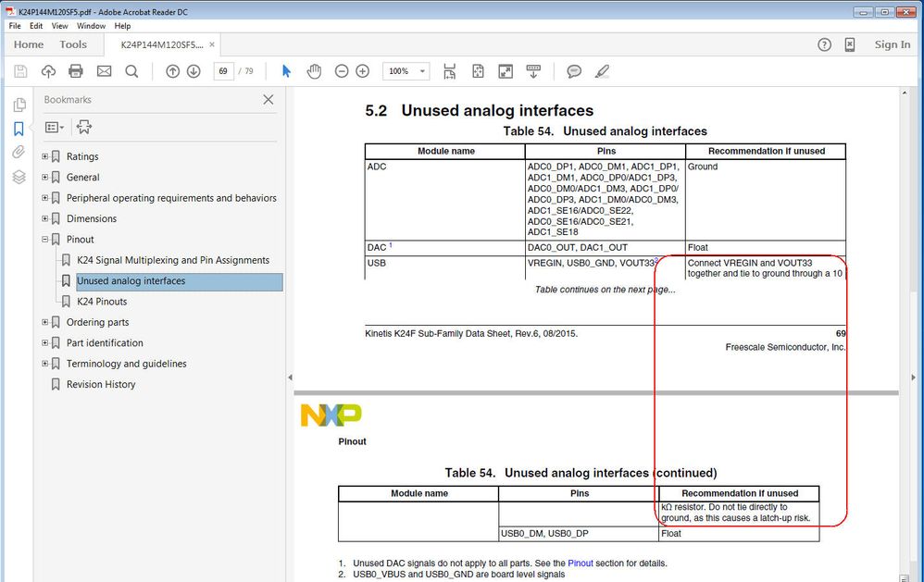This screenshot has width=924, height=582.
Task: Click the Read mode keyboard icon
Action: 533,71
